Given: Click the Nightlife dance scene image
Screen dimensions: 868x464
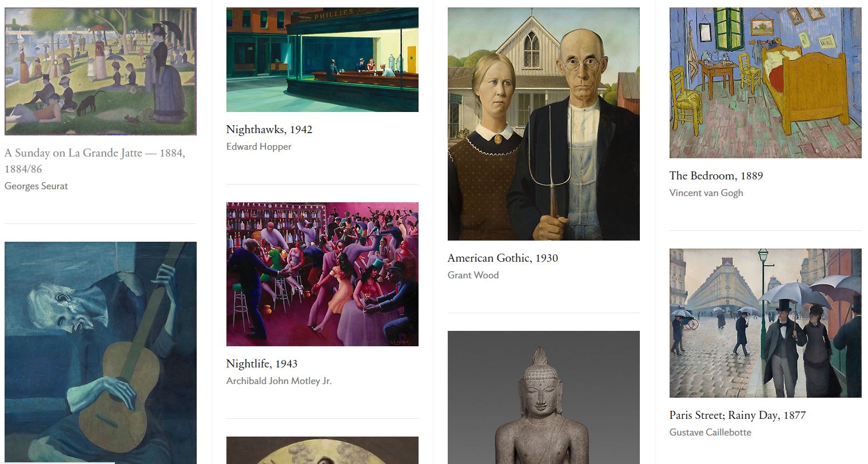Looking at the screenshot, I should 322,274.
